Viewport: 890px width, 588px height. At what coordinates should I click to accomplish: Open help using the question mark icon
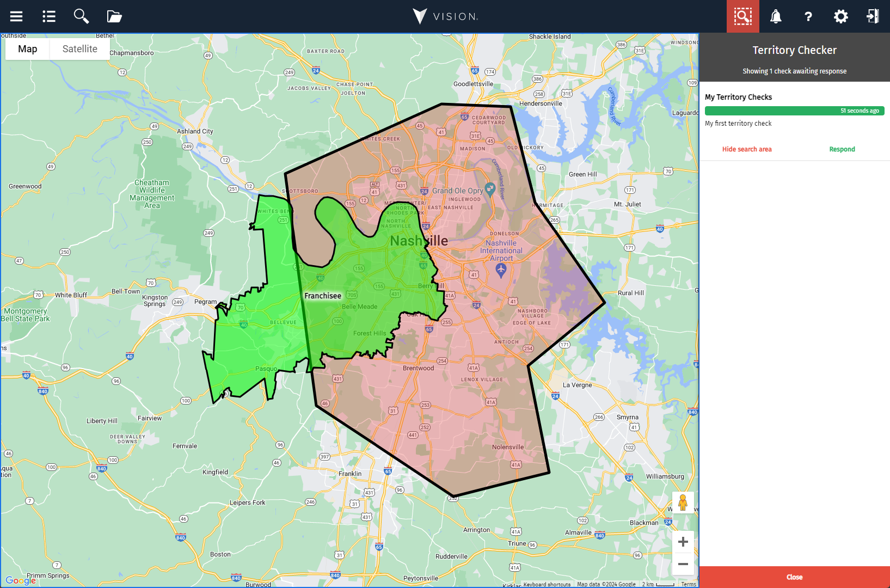[808, 16]
